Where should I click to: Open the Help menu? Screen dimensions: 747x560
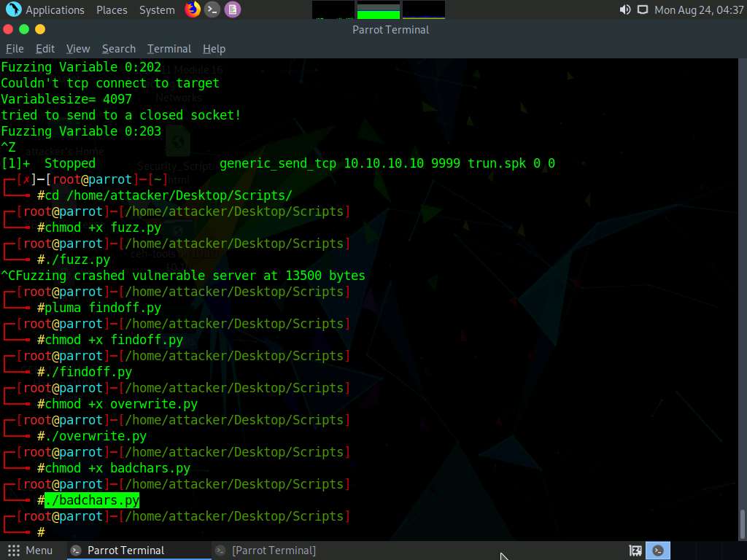[214, 49]
